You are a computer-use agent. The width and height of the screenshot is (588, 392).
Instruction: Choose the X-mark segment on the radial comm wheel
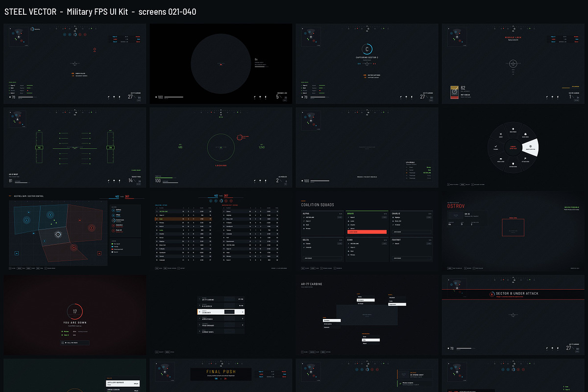point(501,135)
